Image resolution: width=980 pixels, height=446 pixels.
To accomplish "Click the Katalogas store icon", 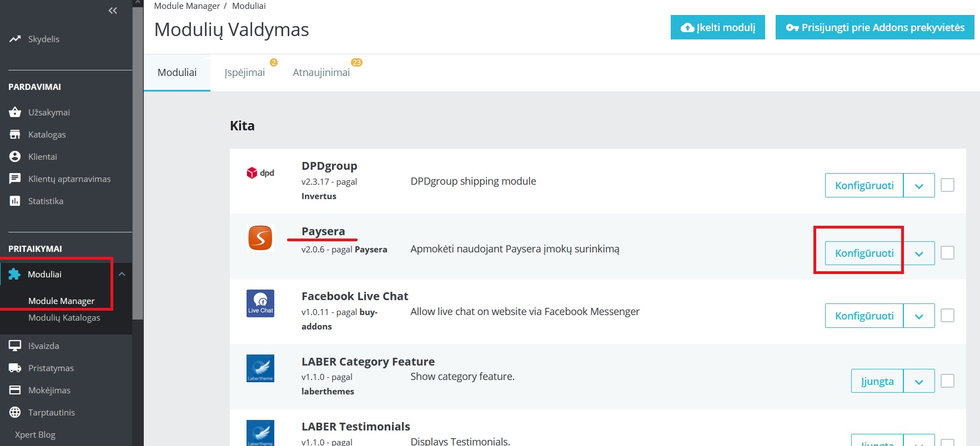I will (15, 134).
